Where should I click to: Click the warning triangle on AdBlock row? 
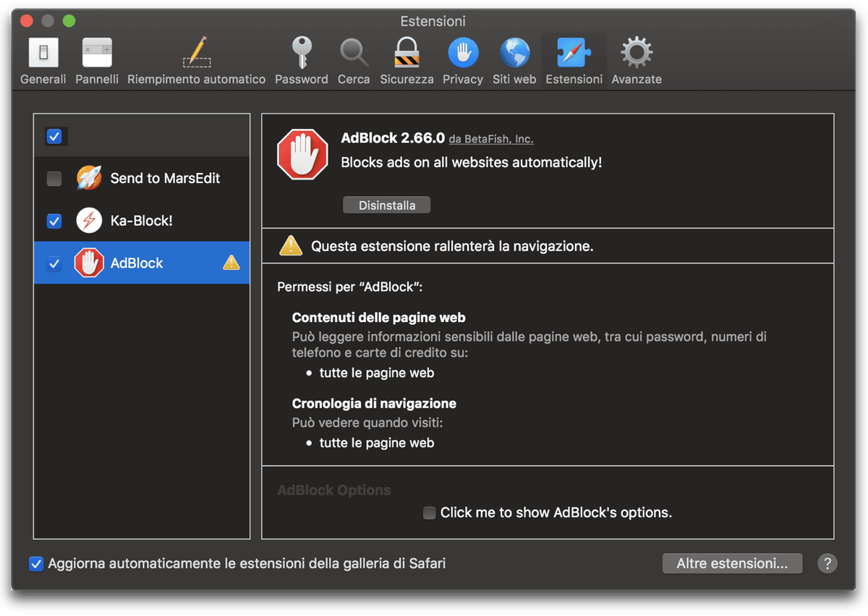(231, 263)
